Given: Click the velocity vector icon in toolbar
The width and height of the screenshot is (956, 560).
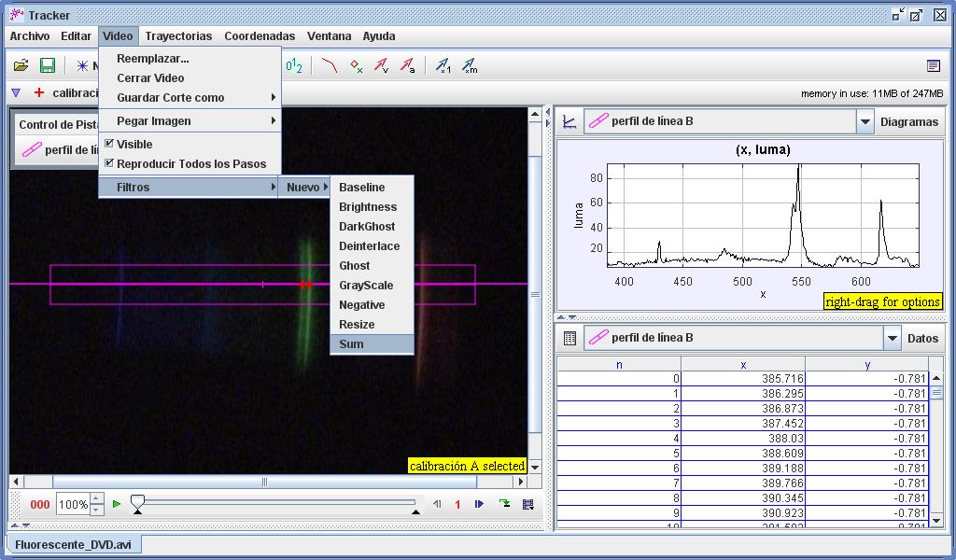Looking at the screenshot, I should click(x=381, y=66).
